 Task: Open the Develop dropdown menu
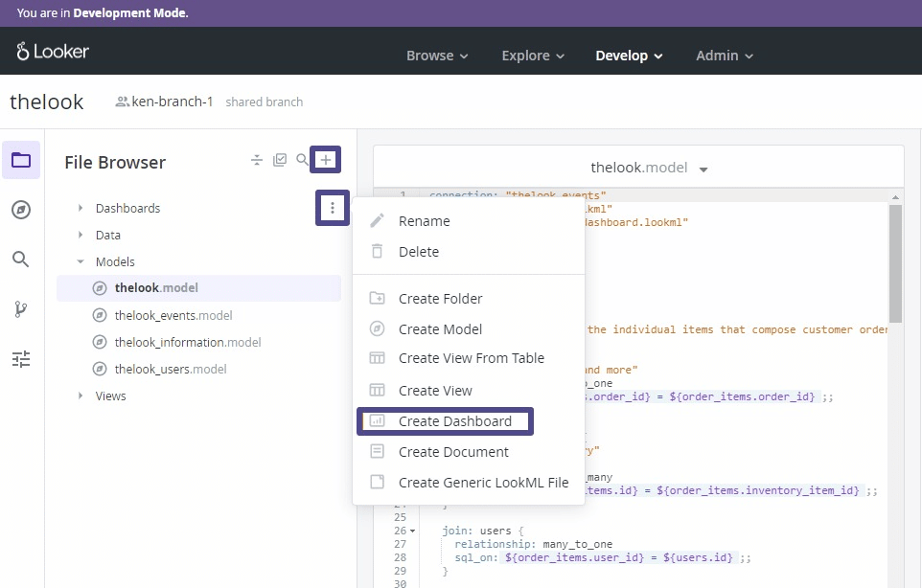click(x=629, y=56)
